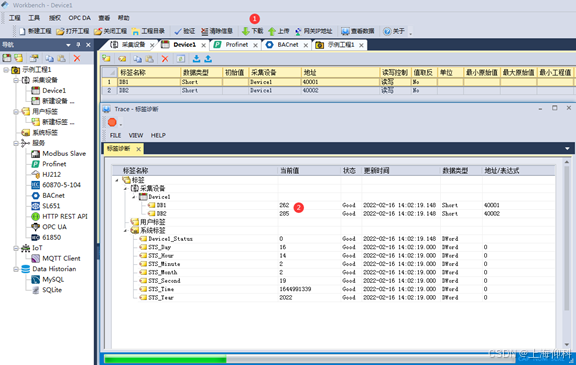Collapse the 示例工程1 root node
Screen dimensions: 576x365
pos(6,70)
